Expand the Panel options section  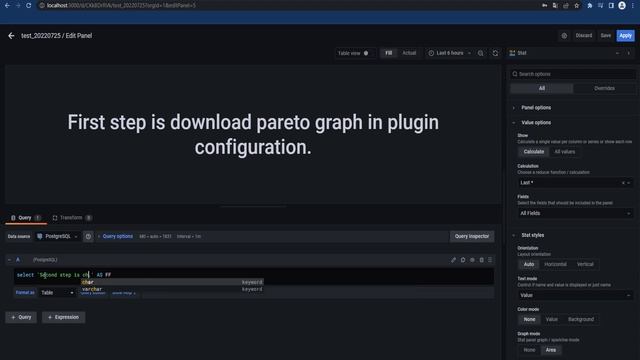(x=536, y=108)
